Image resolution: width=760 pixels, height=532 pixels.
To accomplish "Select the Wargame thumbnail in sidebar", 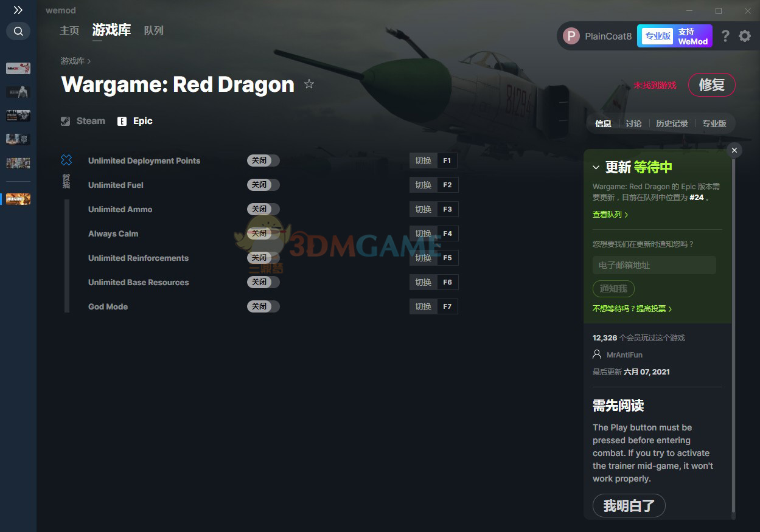I will pyautogui.click(x=18, y=199).
